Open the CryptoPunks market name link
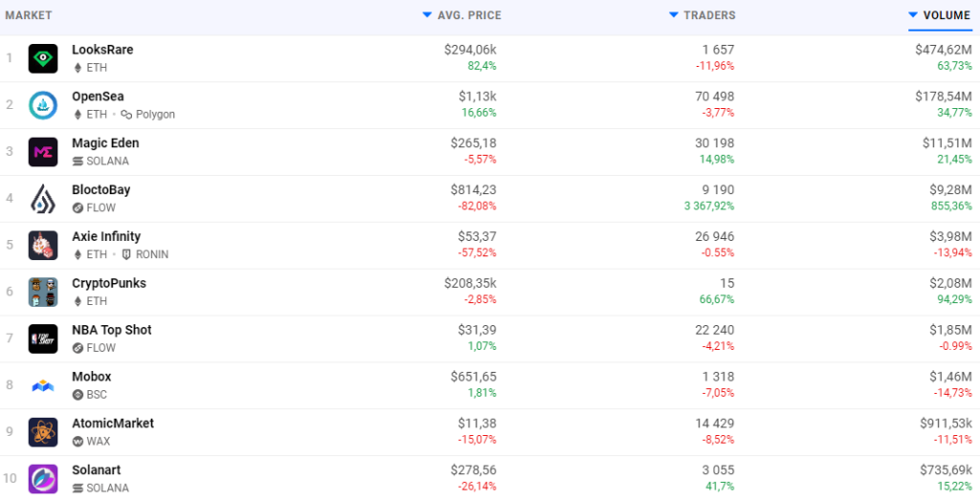The height and width of the screenshot is (501, 980). click(108, 284)
